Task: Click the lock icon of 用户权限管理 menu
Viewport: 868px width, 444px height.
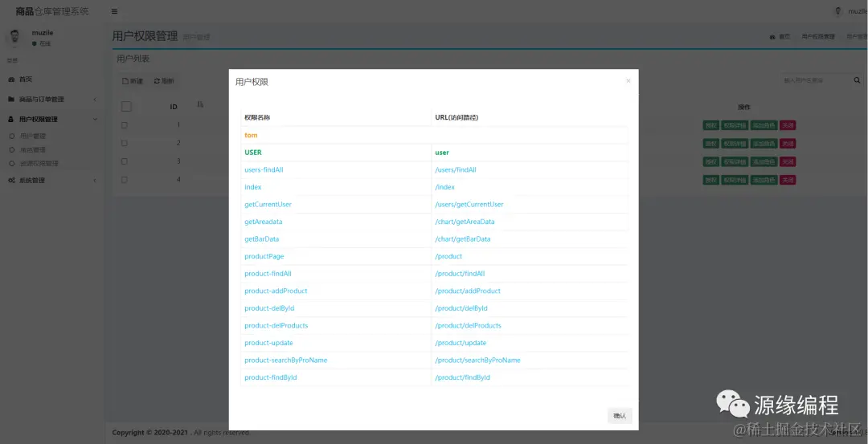Action: coord(11,120)
